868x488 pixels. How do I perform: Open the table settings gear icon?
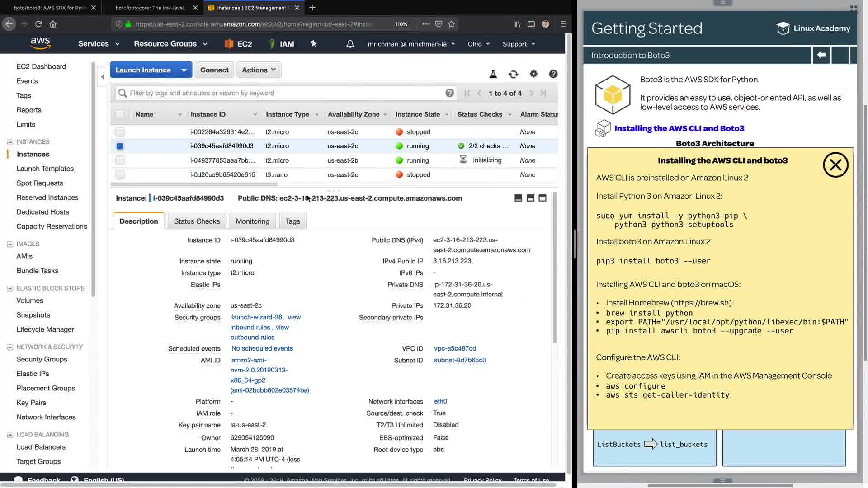[x=533, y=74]
